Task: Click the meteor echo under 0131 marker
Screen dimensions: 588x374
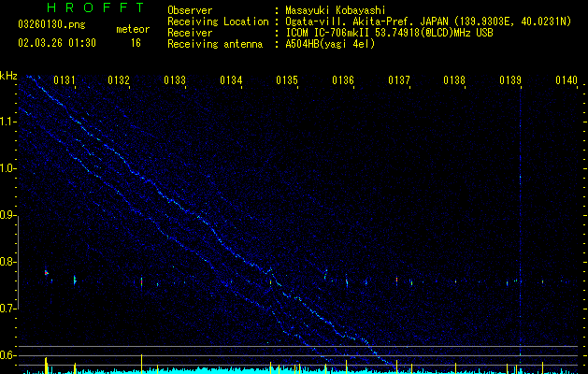Action: pos(75,280)
